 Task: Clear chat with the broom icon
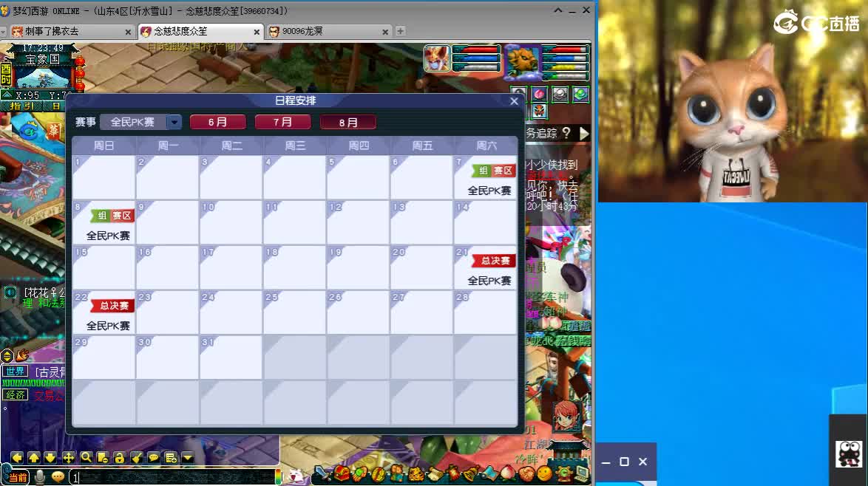(137, 457)
